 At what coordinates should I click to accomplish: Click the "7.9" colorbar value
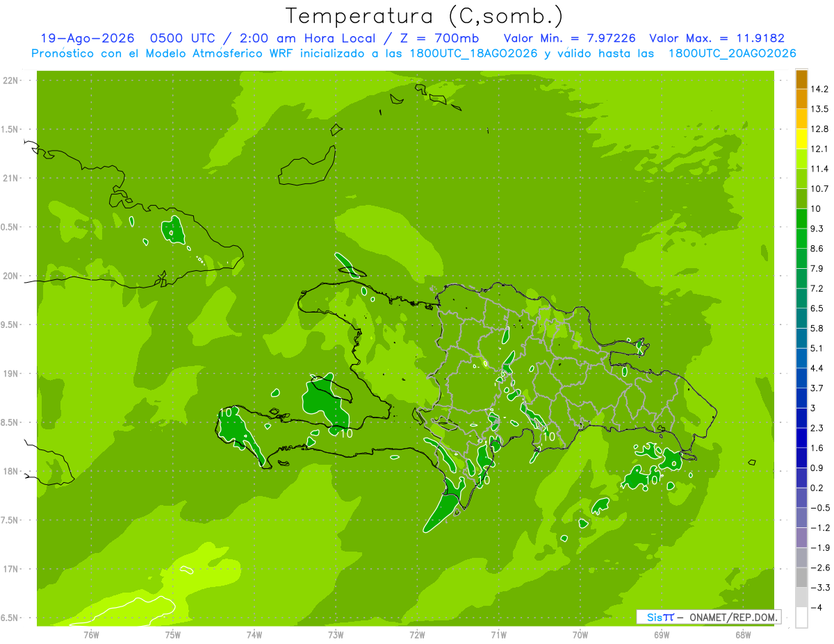[817, 269]
